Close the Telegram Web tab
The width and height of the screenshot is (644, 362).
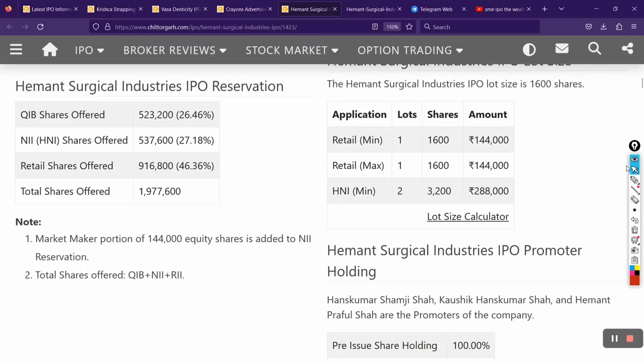464,9
